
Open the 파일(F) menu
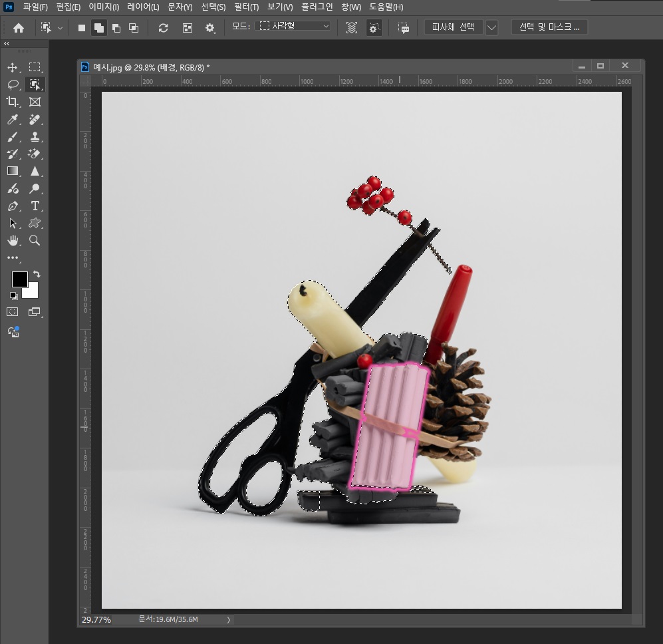click(x=35, y=7)
